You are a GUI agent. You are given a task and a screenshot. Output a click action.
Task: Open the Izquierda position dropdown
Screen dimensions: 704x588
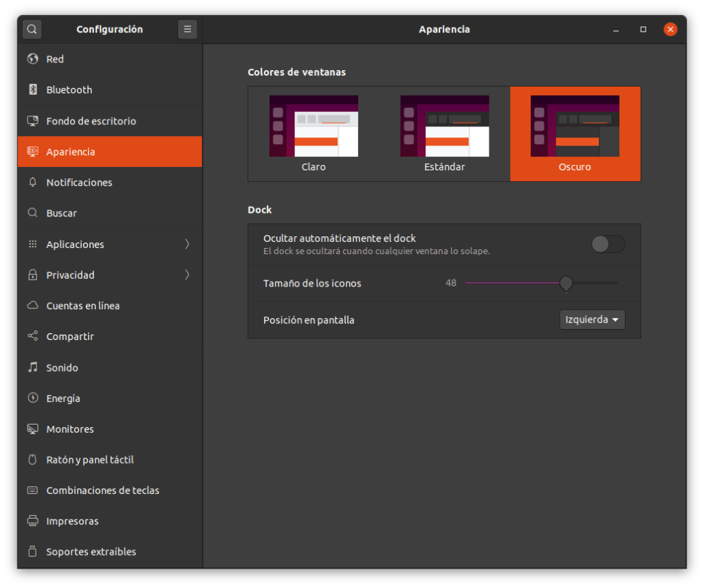pos(592,319)
